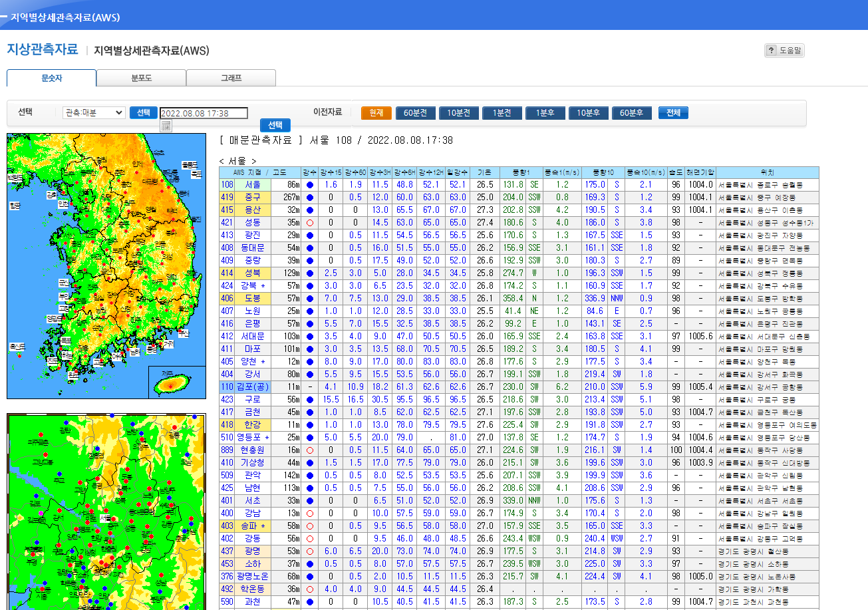Click the 기온 column header

click(485, 172)
